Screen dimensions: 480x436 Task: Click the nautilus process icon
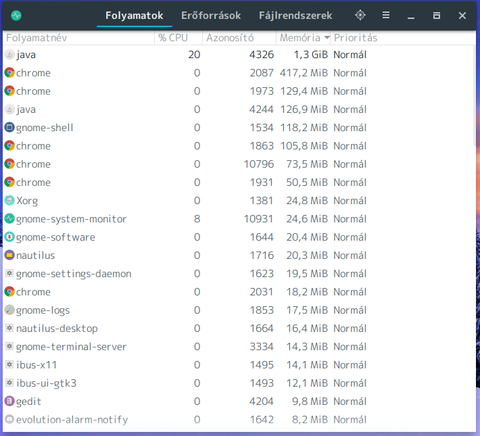click(10, 255)
